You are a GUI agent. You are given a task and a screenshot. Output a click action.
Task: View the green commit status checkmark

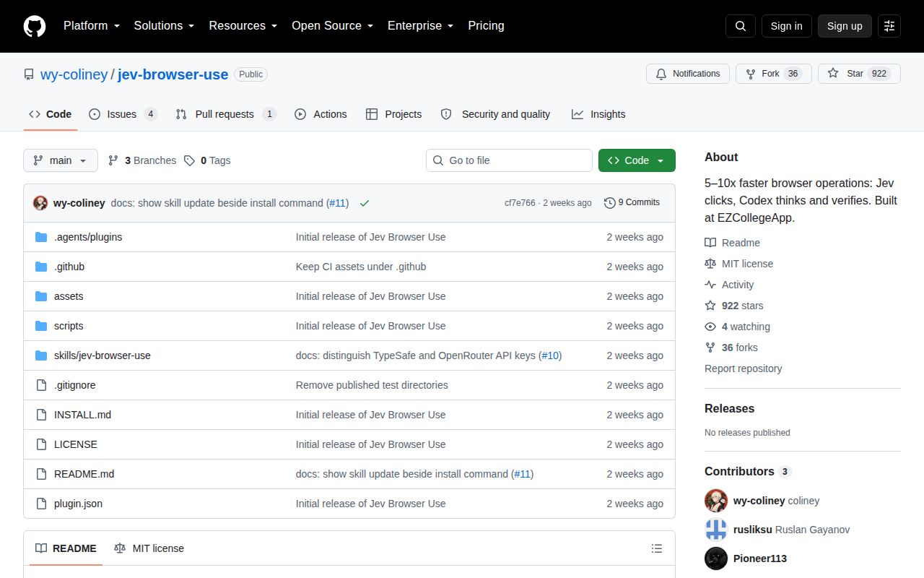click(x=365, y=203)
